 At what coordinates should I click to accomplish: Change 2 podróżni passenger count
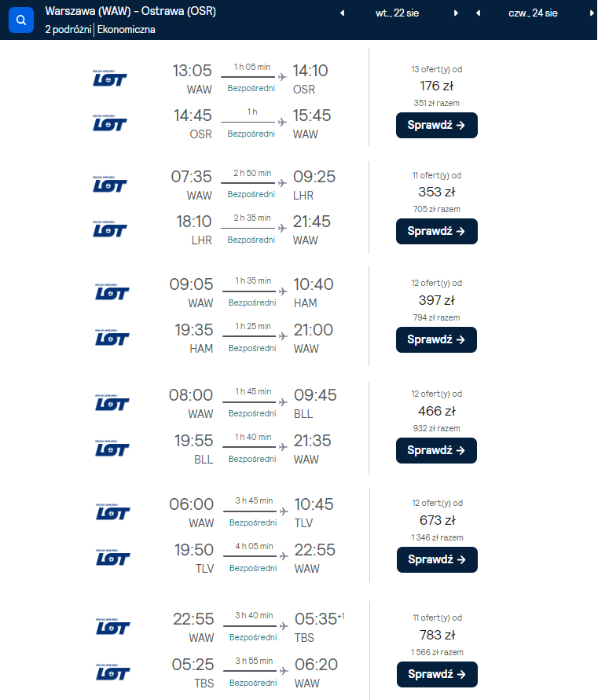tap(68, 30)
